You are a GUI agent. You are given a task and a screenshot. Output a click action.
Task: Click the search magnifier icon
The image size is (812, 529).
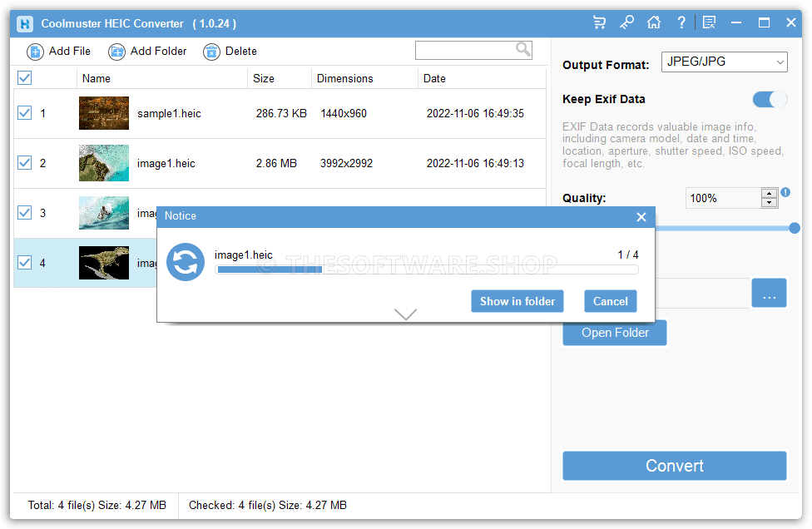pos(523,50)
